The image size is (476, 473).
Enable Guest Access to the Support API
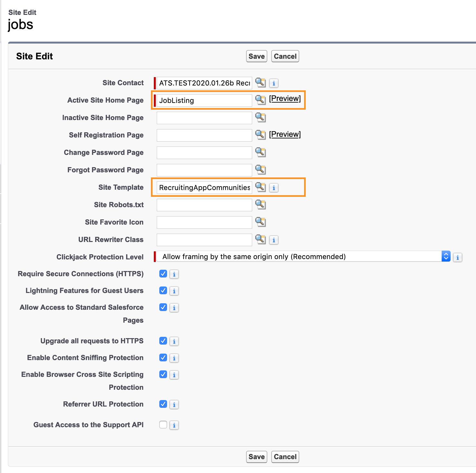[163, 425]
